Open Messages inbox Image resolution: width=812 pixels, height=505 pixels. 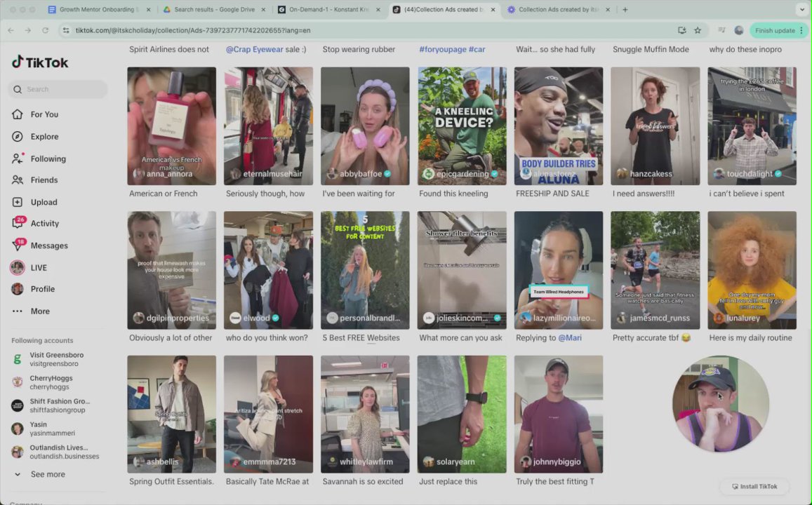(x=48, y=245)
